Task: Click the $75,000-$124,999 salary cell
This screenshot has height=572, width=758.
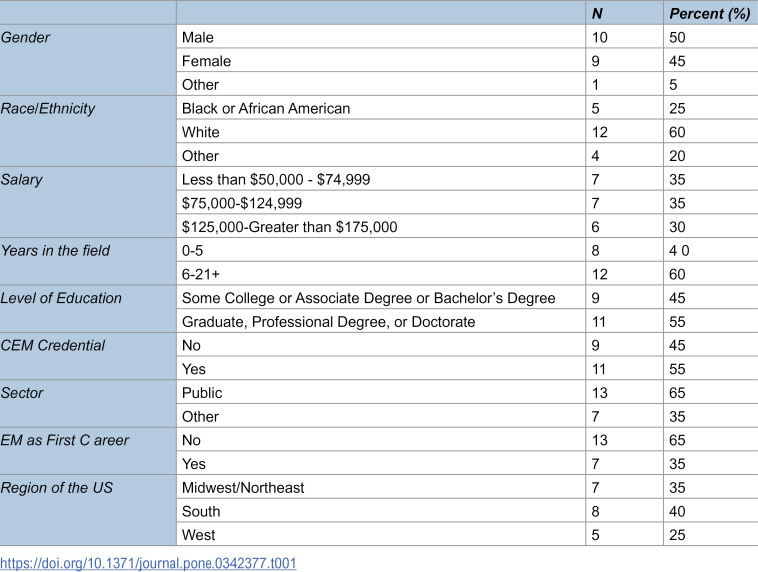Action: [x=242, y=203]
